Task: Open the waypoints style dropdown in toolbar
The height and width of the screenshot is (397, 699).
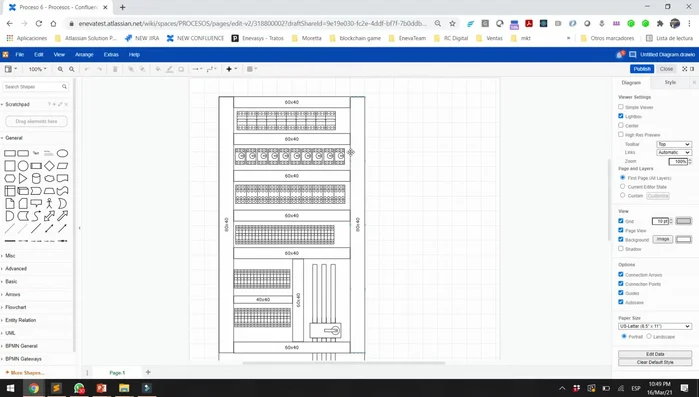Action: [211, 69]
